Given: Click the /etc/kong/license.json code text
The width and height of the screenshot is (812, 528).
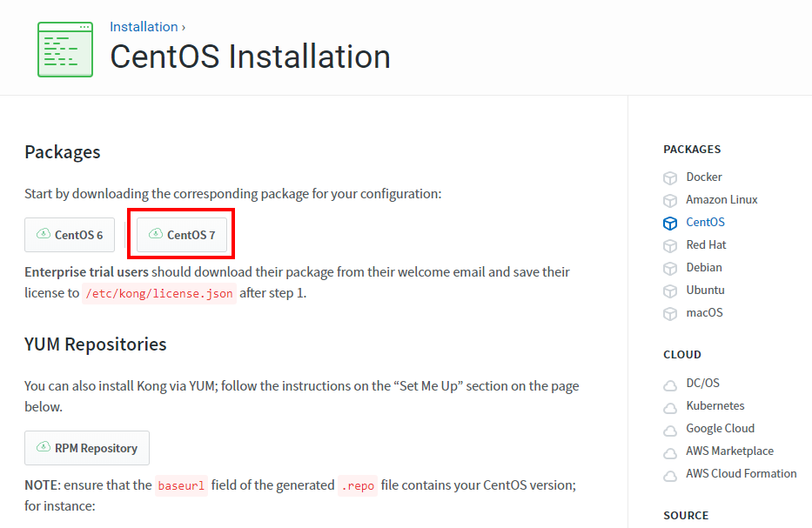Looking at the screenshot, I should pyautogui.click(x=159, y=293).
